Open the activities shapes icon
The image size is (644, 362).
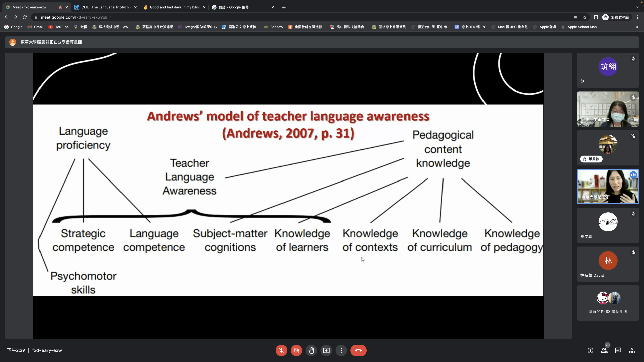(632, 350)
